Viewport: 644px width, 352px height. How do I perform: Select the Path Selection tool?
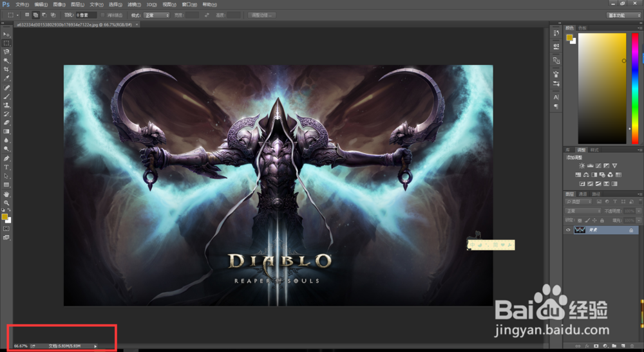6,176
